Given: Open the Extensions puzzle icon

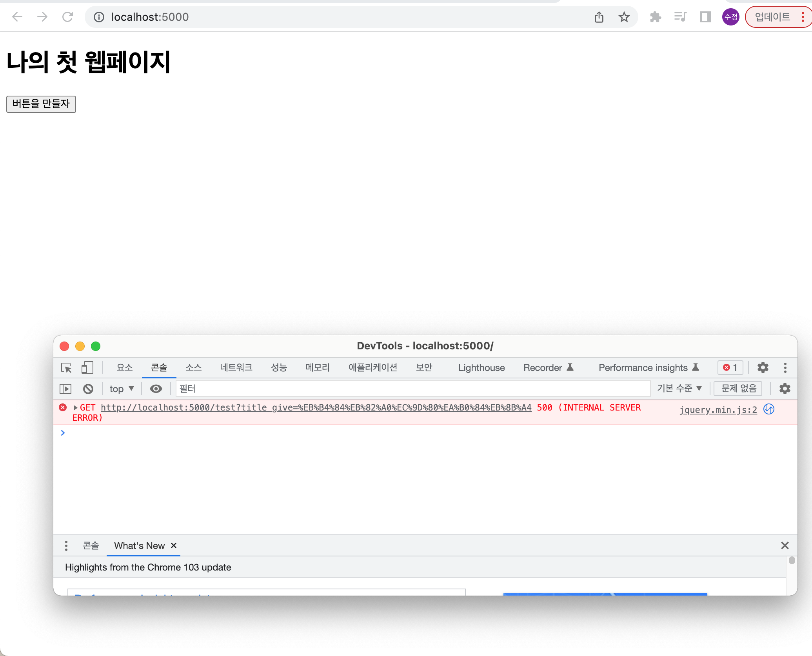Looking at the screenshot, I should (x=655, y=17).
